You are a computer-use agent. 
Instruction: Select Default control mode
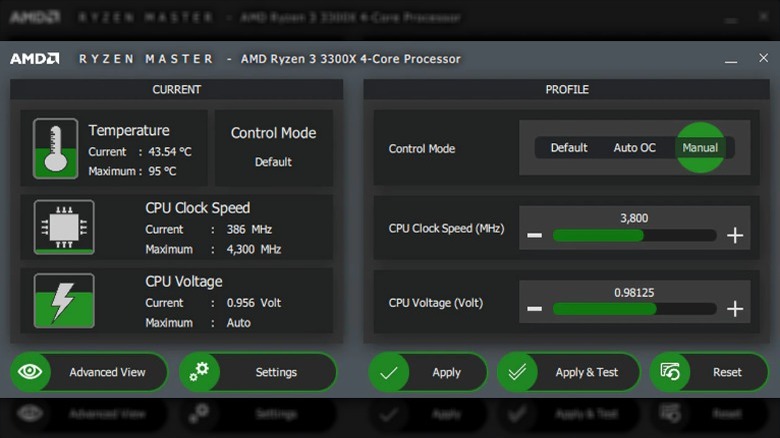(569, 148)
